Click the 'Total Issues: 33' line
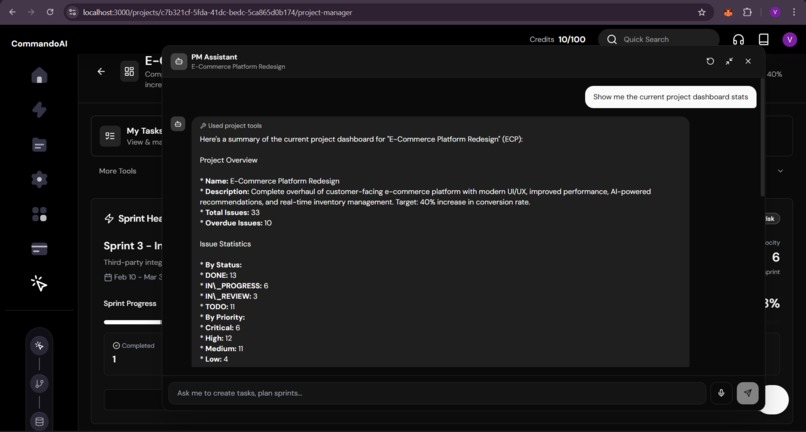The width and height of the screenshot is (806, 432). (230, 212)
